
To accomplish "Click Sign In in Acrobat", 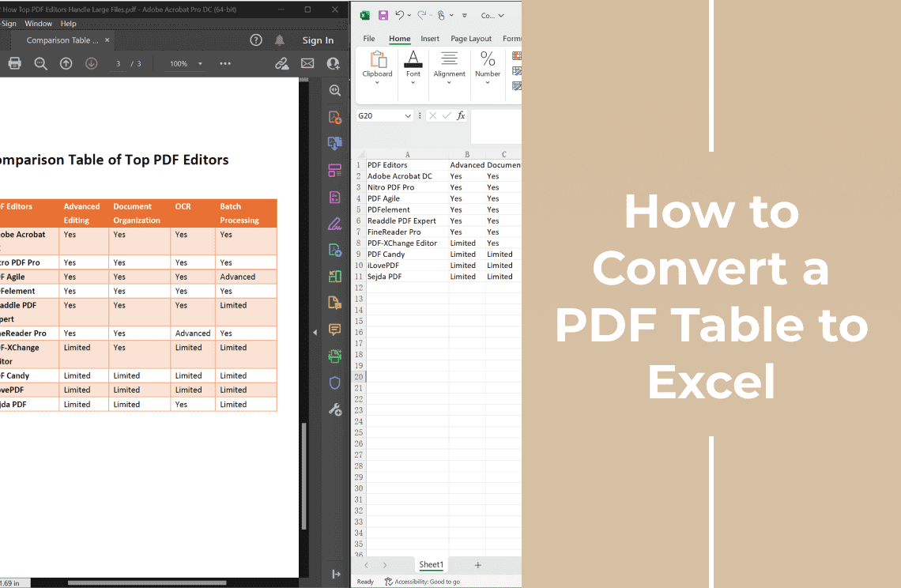I will (317, 40).
